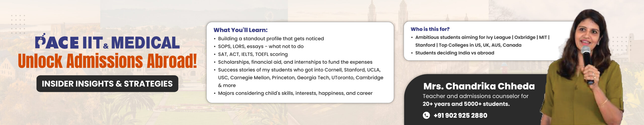Click the Insider Insights & Strategies button
The height and width of the screenshot is (125, 644).
(107, 84)
